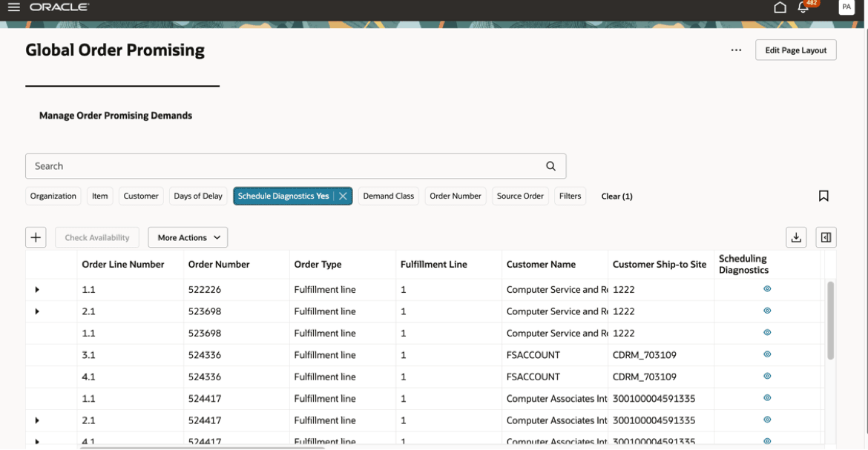View diagnostics for order 522226
The height and width of the screenshot is (450, 868).
coord(767,289)
